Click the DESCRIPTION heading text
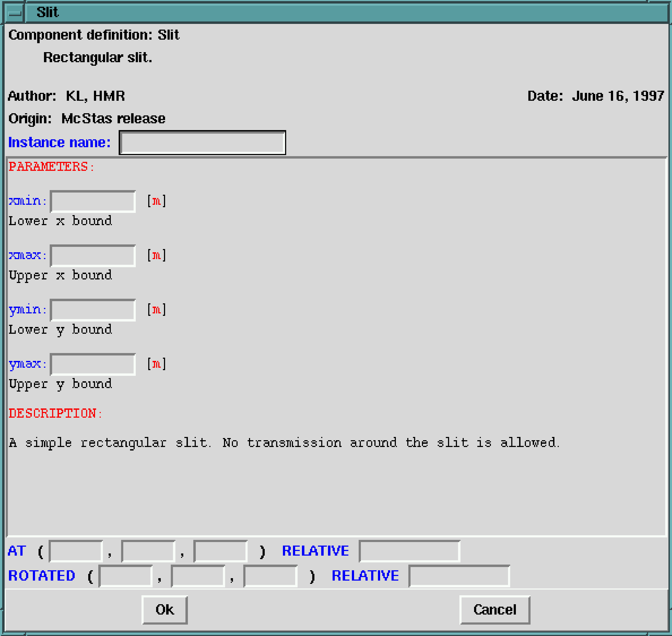672x636 pixels. pos(55,414)
